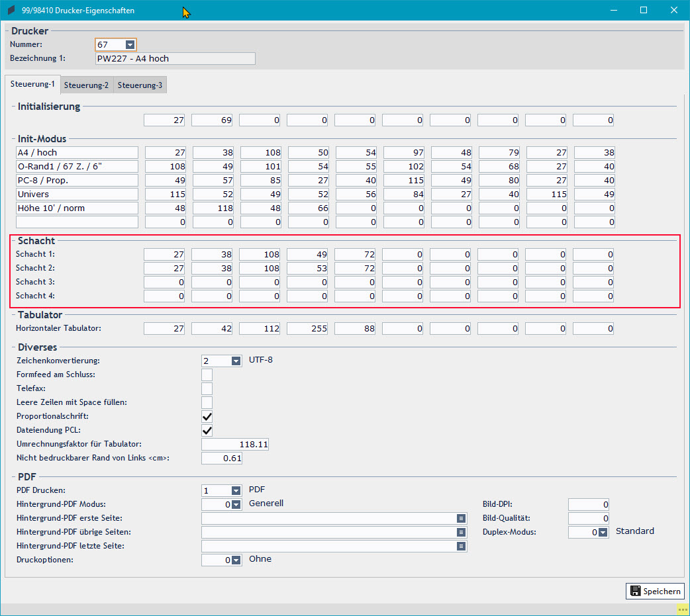
Task: Click the Horizontaler Tabulator field containing 112
Action: 260,329
